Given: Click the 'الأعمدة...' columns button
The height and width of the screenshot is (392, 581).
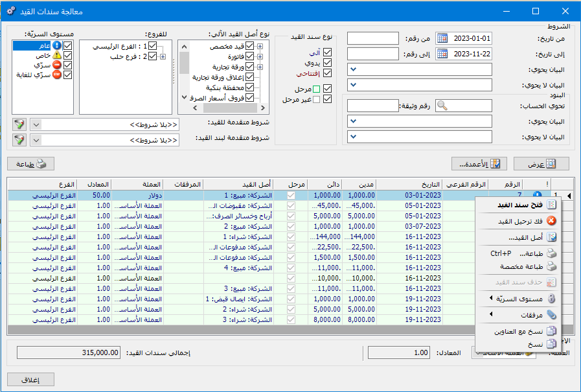Looking at the screenshot, I should [479, 164].
